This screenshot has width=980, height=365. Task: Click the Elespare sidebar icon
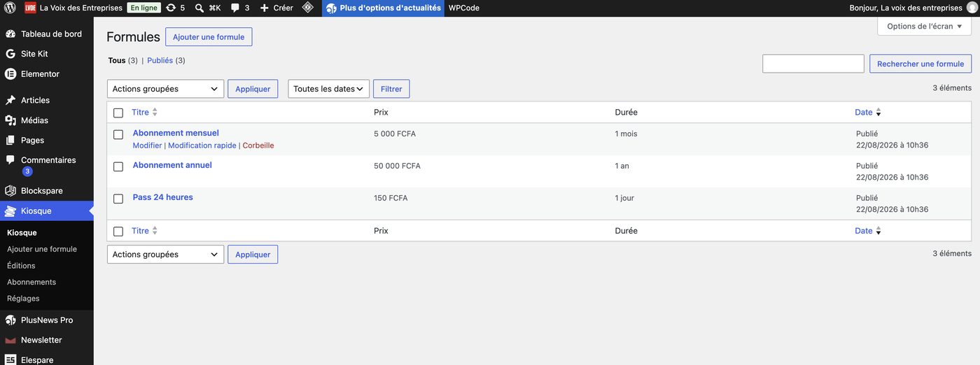coord(10,360)
